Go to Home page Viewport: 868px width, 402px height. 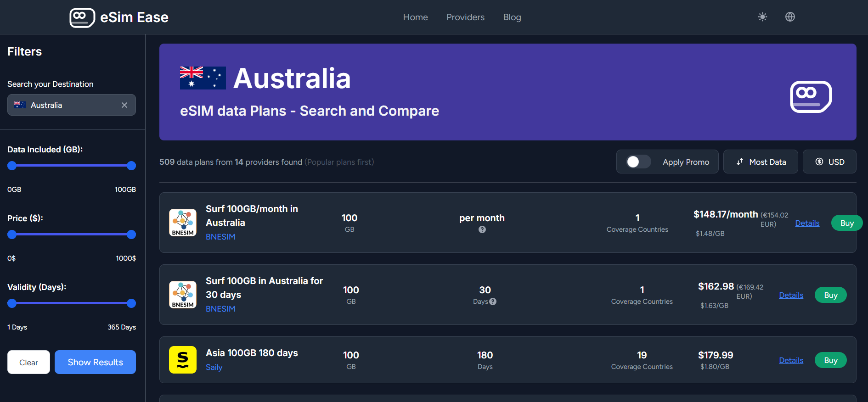click(416, 17)
